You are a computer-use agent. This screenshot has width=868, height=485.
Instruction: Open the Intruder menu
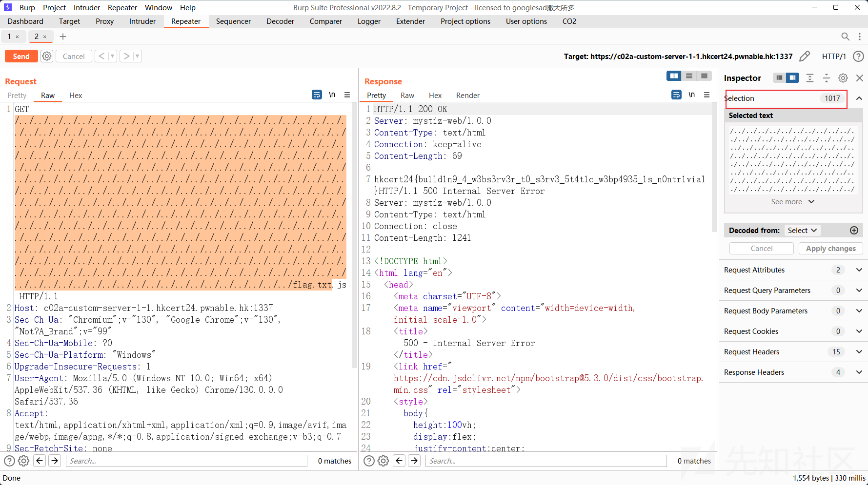(x=87, y=8)
